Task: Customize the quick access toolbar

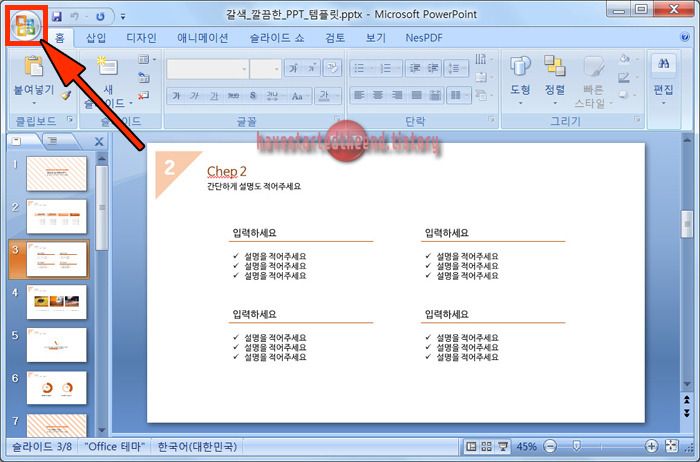Action: click(123, 17)
